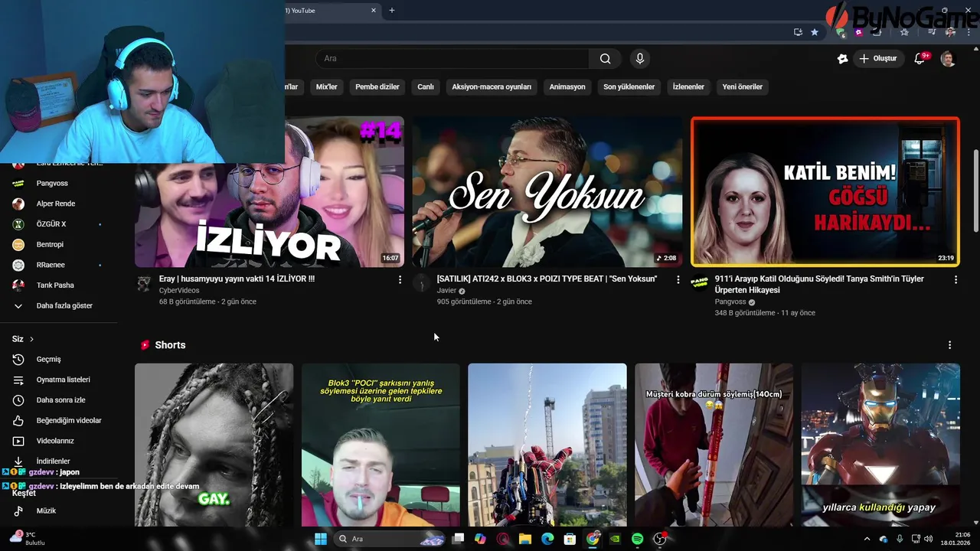Viewport: 980px width, 551px height.
Task: Click the install app icon in address bar
Action: (798, 32)
